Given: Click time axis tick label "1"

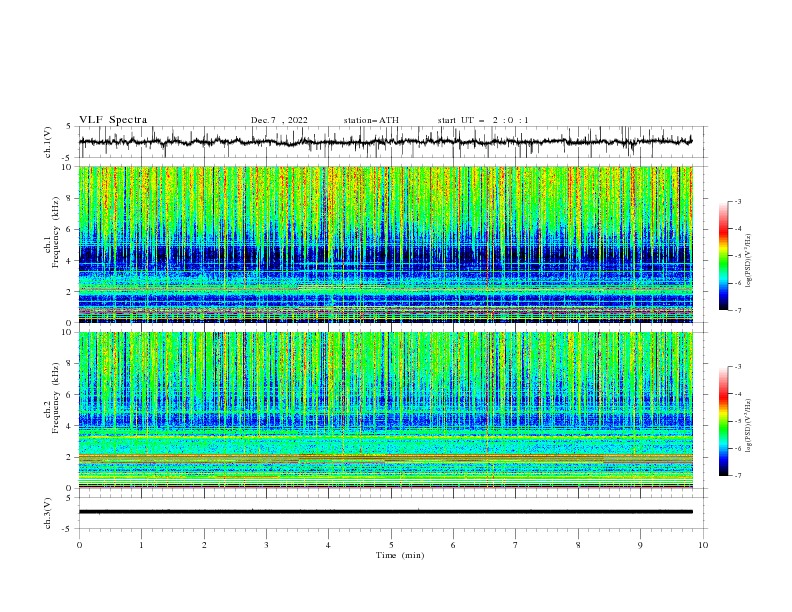Looking at the screenshot, I should [x=141, y=545].
